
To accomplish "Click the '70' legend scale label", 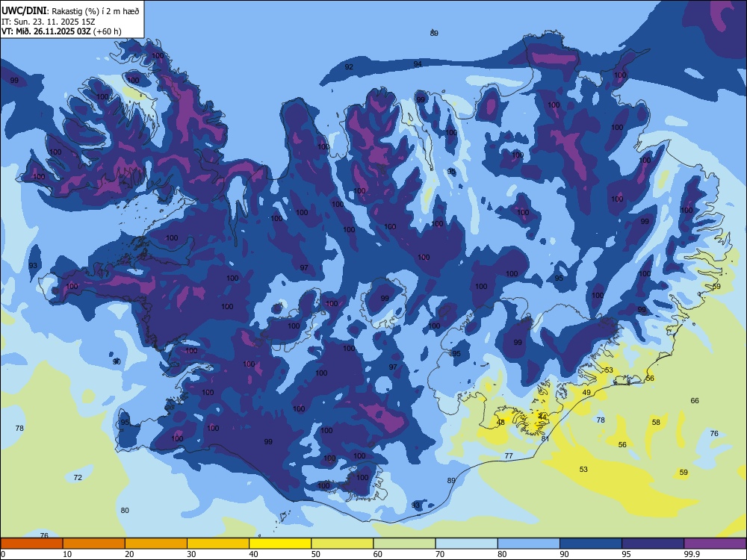I will [x=440, y=554].
